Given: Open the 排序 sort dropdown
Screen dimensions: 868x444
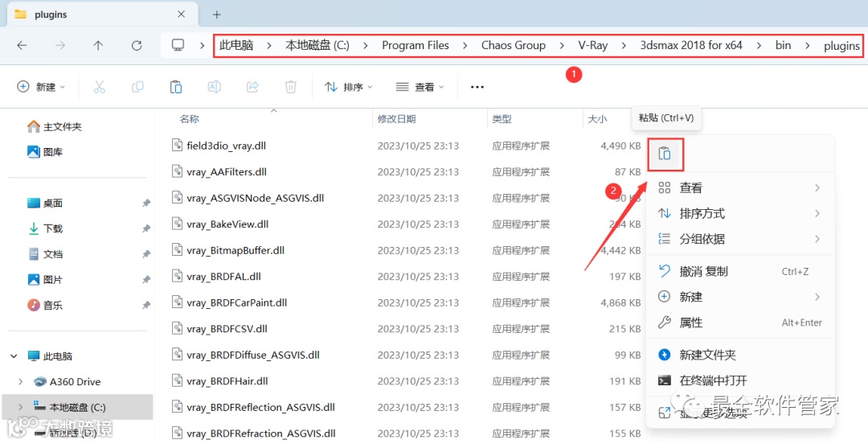Looking at the screenshot, I should click(349, 87).
